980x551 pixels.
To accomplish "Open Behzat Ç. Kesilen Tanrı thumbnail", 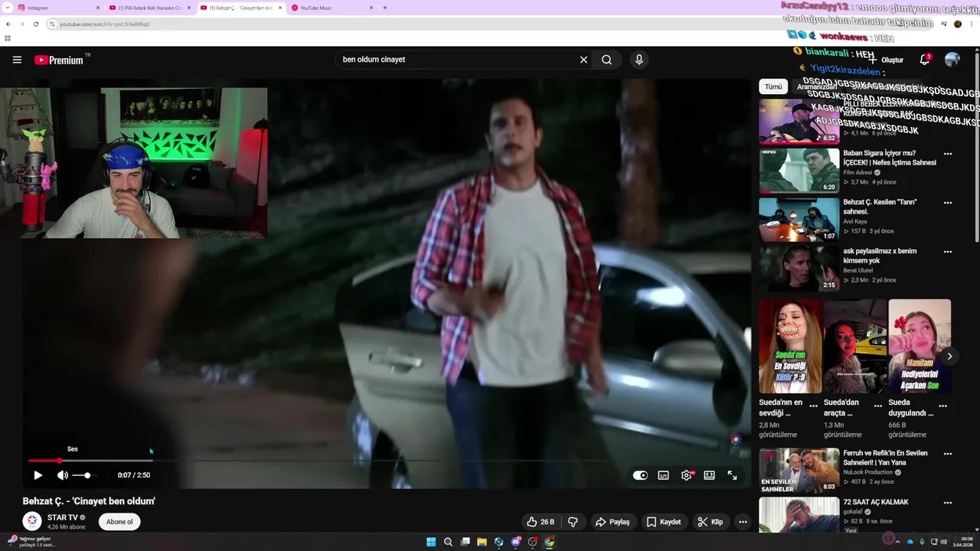I will (799, 220).
